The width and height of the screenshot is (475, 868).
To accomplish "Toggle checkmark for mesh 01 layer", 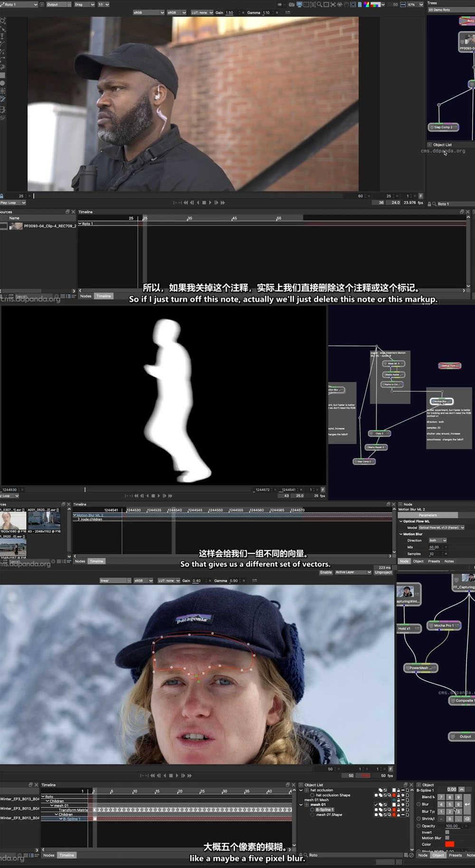I will [x=376, y=805].
